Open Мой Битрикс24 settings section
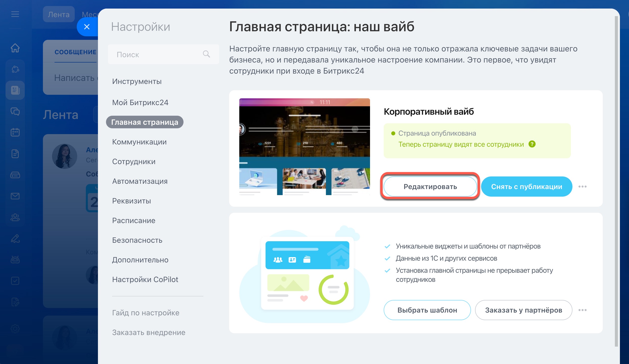The height and width of the screenshot is (364, 629). pos(140,103)
